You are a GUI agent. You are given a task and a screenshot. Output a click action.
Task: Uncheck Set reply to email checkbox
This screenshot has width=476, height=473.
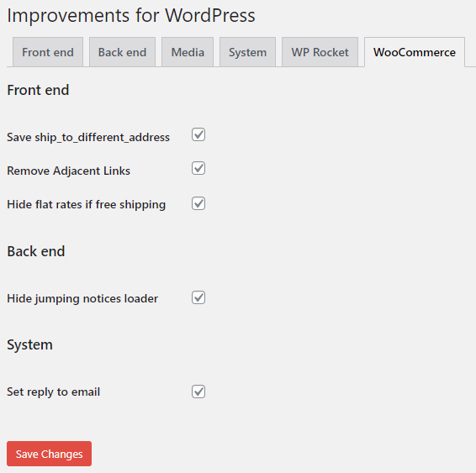pyautogui.click(x=198, y=392)
